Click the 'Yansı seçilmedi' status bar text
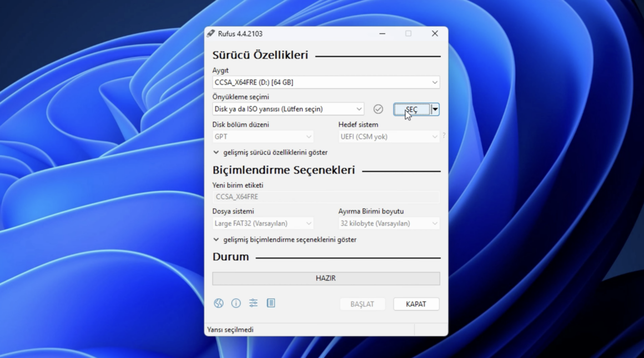644x358 pixels. pos(230,330)
